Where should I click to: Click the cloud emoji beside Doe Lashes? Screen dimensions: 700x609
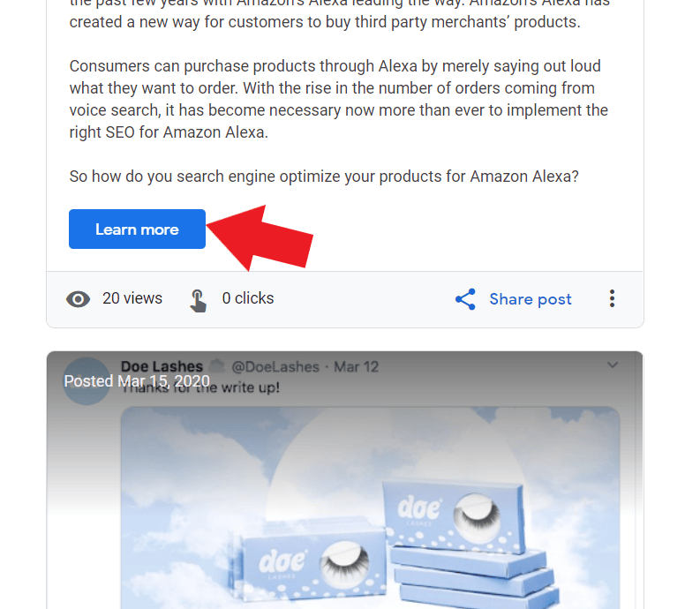217,365
